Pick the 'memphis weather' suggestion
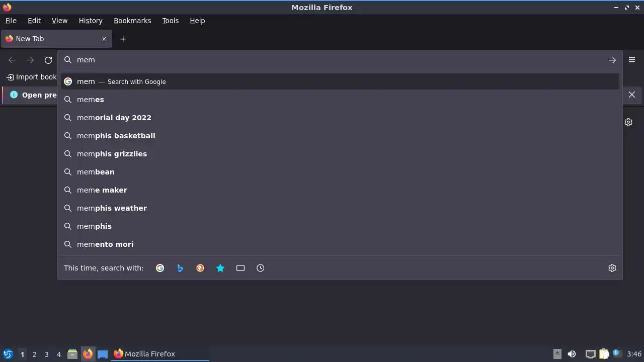 point(340,208)
